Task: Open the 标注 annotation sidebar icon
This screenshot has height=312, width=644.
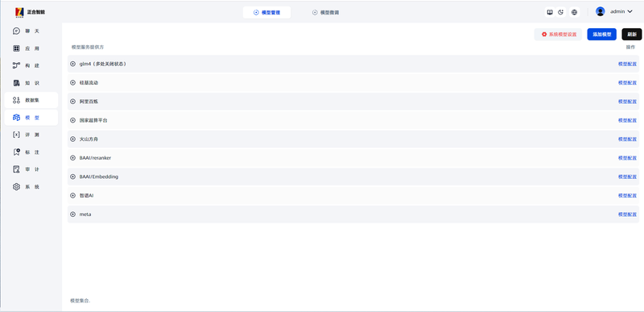Action: 16,152
